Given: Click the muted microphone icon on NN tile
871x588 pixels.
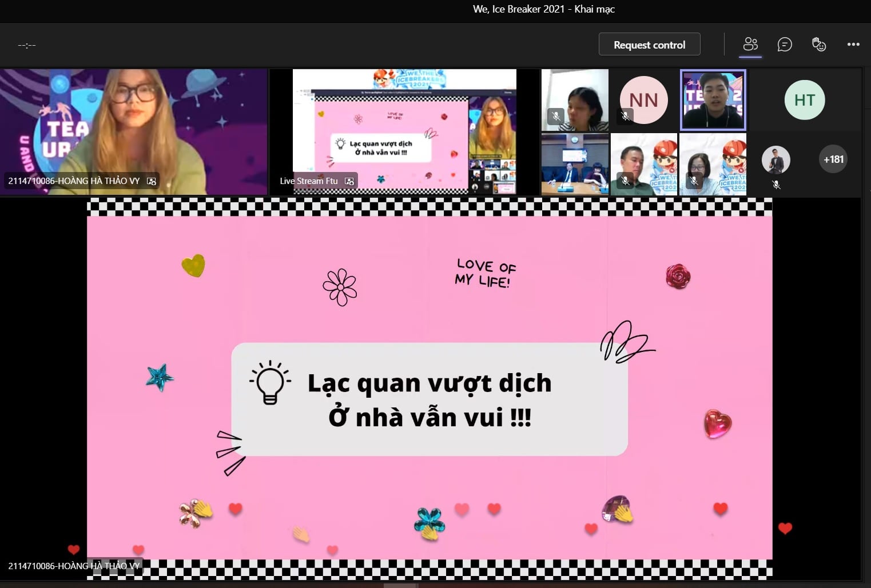Looking at the screenshot, I should [x=626, y=116].
